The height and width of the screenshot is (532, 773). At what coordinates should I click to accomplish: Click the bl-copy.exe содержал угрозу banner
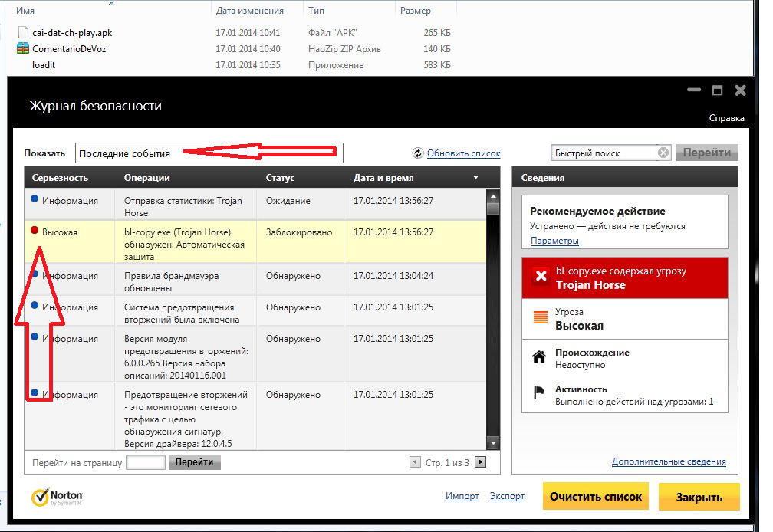pyautogui.click(x=624, y=277)
